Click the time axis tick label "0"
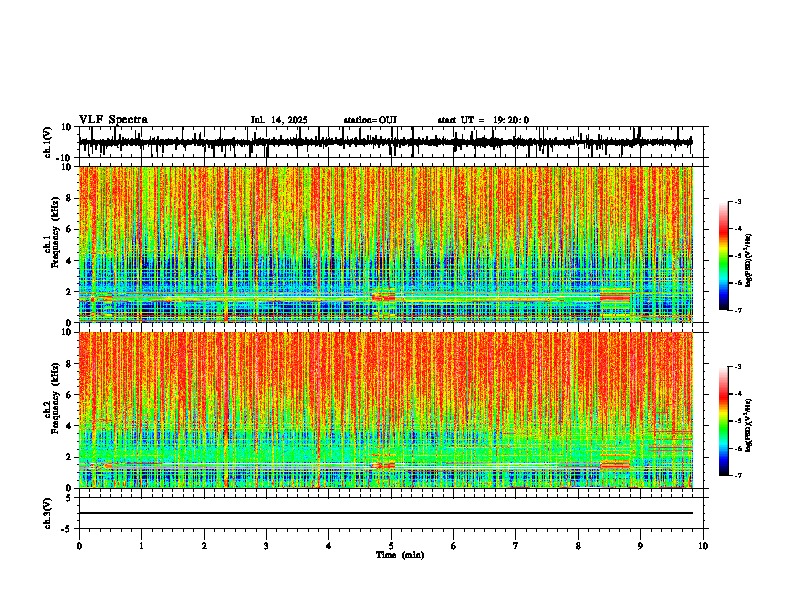792x612 pixels. pyautogui.click(x=79, y=546)
